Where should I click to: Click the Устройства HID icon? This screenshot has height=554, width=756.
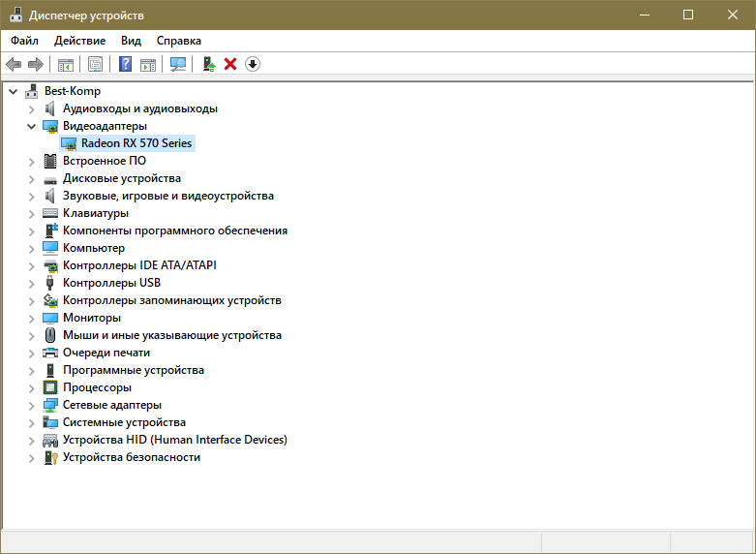point(50,440)
